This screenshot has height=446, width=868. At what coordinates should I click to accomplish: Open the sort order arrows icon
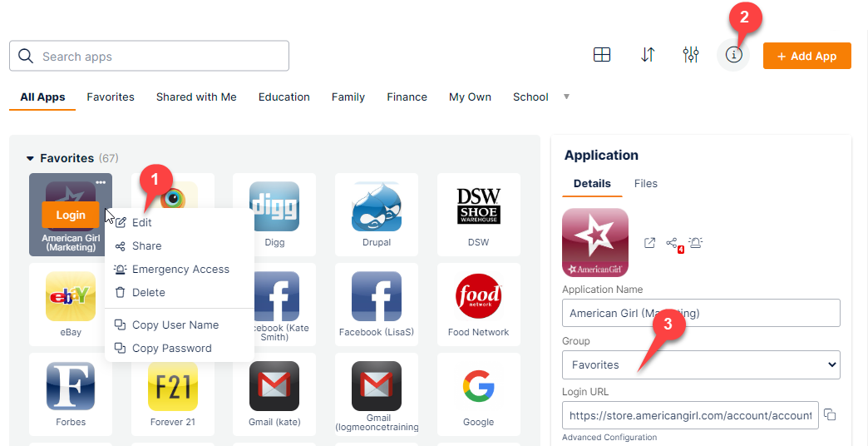648,55
